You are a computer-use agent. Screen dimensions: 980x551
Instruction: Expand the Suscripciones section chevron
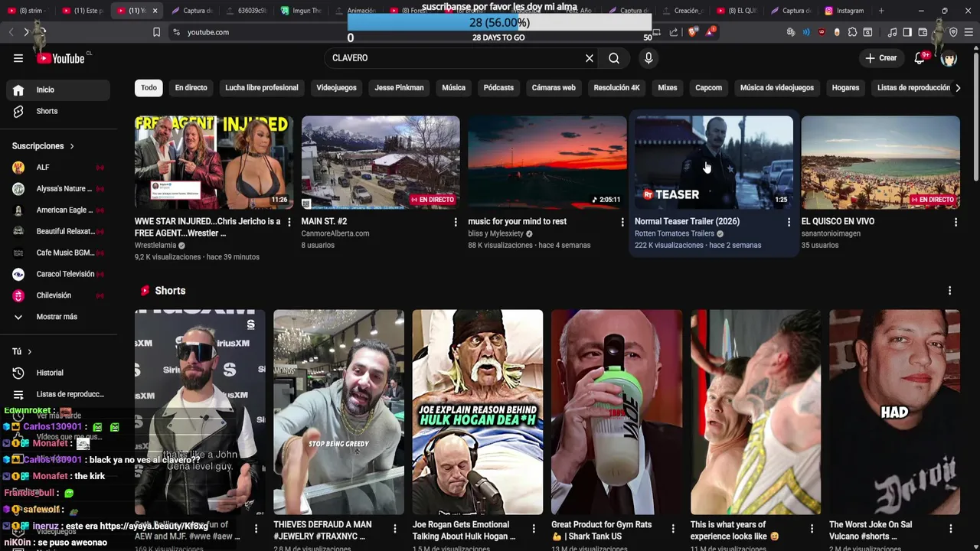[72, 146]
